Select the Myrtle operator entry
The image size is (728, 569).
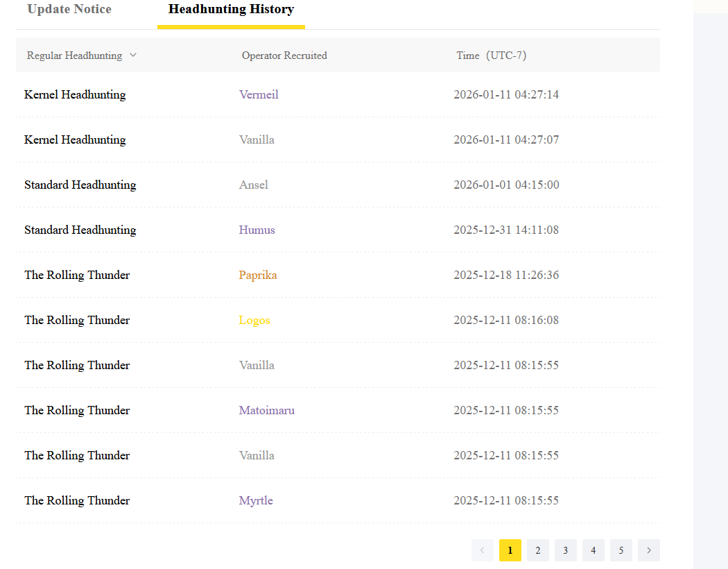tap(256, 500)
